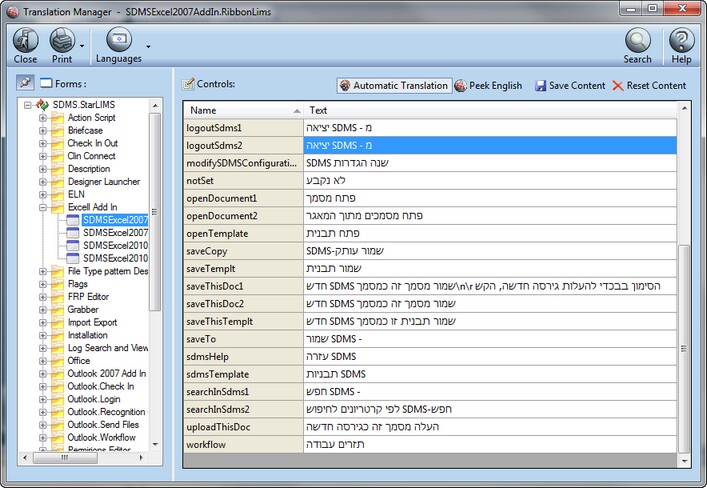Expand the Action Script folder
This screenshot has height=488, width=707.
43,118
